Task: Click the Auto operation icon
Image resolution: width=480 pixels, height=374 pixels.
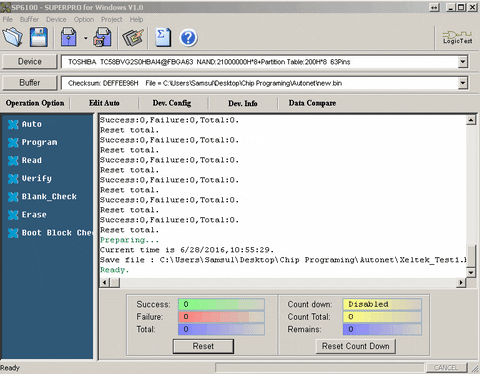Action: click(13, 124)
